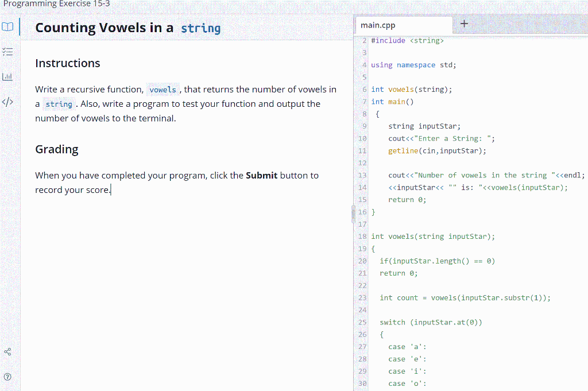Viewport: 588px width, 391px height.
Task: Click the Instructions heading
Action: (68, 63)
